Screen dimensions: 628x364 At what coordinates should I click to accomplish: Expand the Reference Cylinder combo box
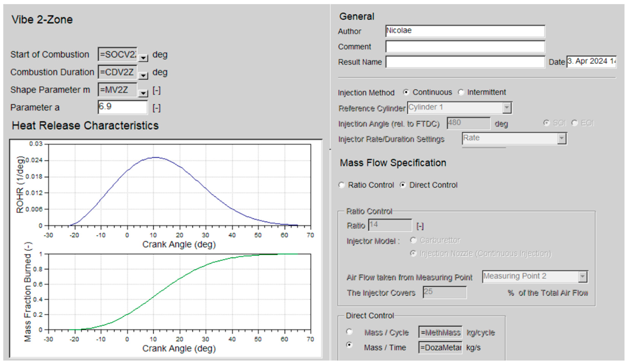(507, 108)
